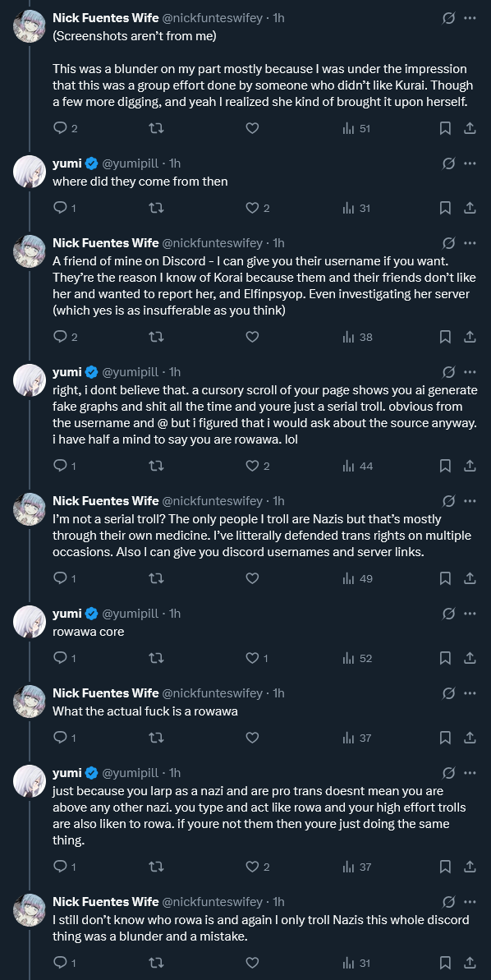Retweet the "I still don't know who rowa is" tweet

tap(156, 963)
